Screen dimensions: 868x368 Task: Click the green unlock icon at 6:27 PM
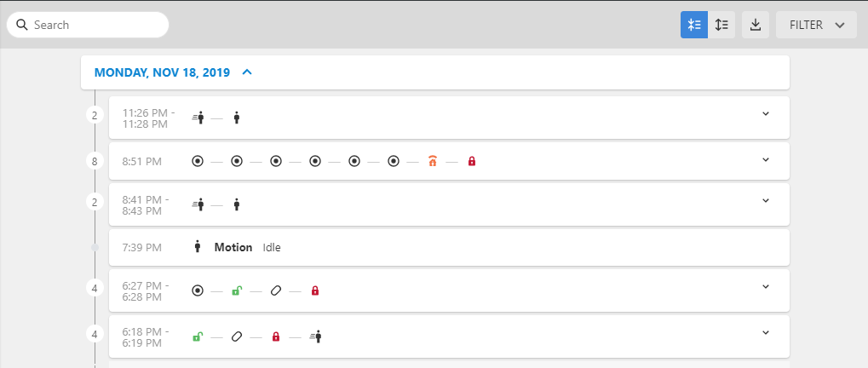(x=236, y=290)
